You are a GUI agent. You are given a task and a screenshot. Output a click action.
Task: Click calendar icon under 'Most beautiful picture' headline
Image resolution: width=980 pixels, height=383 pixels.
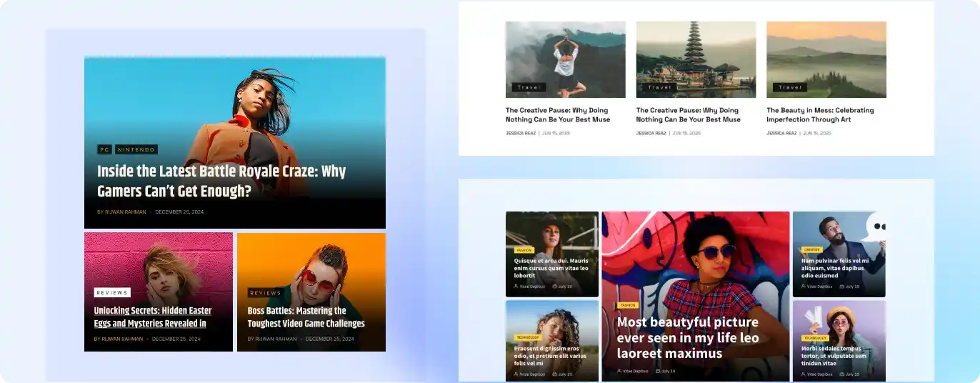(x=658, y=371)
